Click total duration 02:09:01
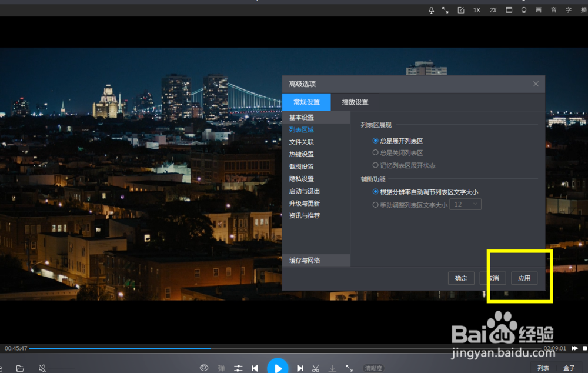The width and height of the screenshot is (588, 373). (x=554, y=348)
